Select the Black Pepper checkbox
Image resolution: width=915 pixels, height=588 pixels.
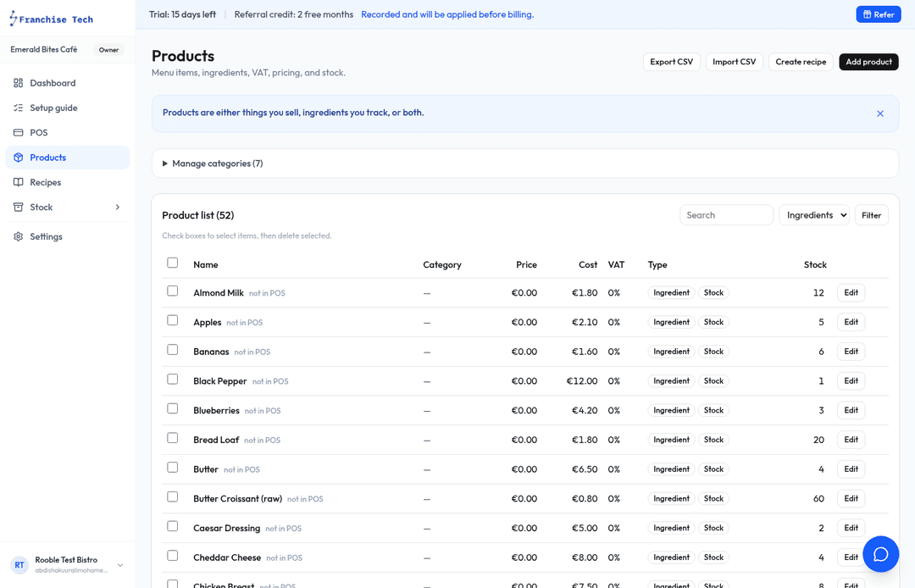pos(172,380)
